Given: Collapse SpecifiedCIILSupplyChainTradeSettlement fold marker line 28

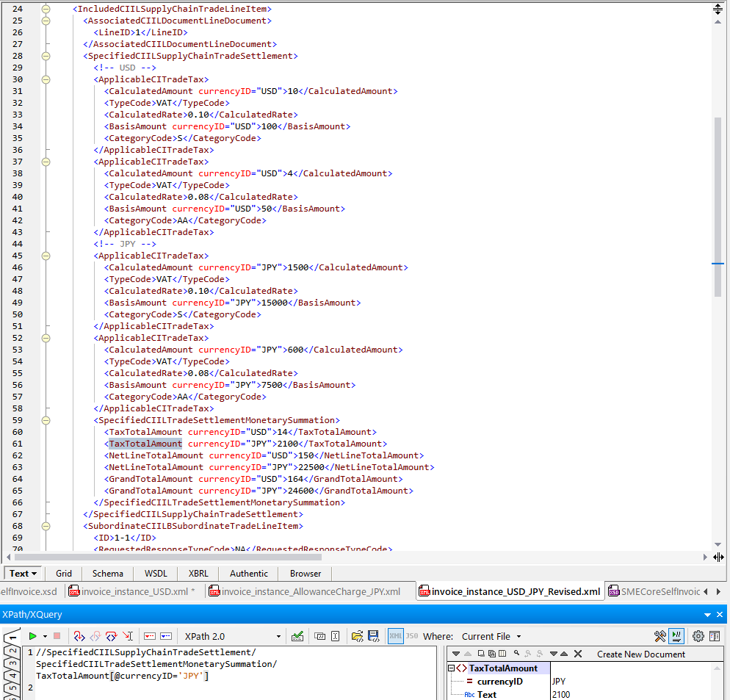Looking at the screenshot, I should [46, 56].
